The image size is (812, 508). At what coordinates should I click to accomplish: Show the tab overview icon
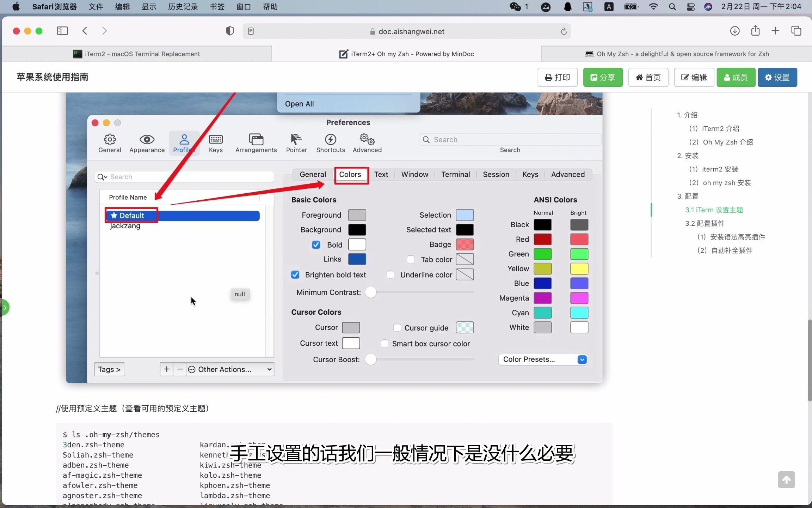pos(796,31)
